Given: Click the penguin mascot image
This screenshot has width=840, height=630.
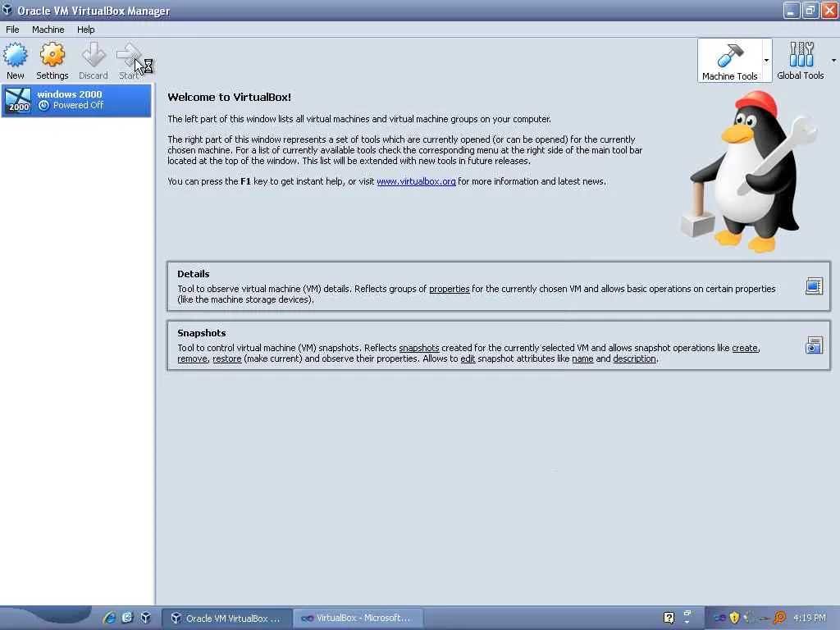Looking at the screenshot, I should point(749,171).
